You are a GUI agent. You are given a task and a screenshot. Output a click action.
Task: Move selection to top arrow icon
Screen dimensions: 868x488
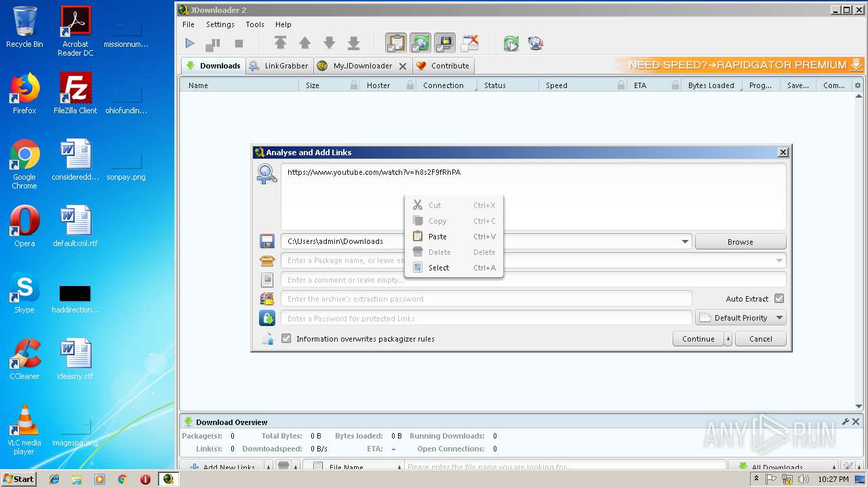click(x=280, y=43)
